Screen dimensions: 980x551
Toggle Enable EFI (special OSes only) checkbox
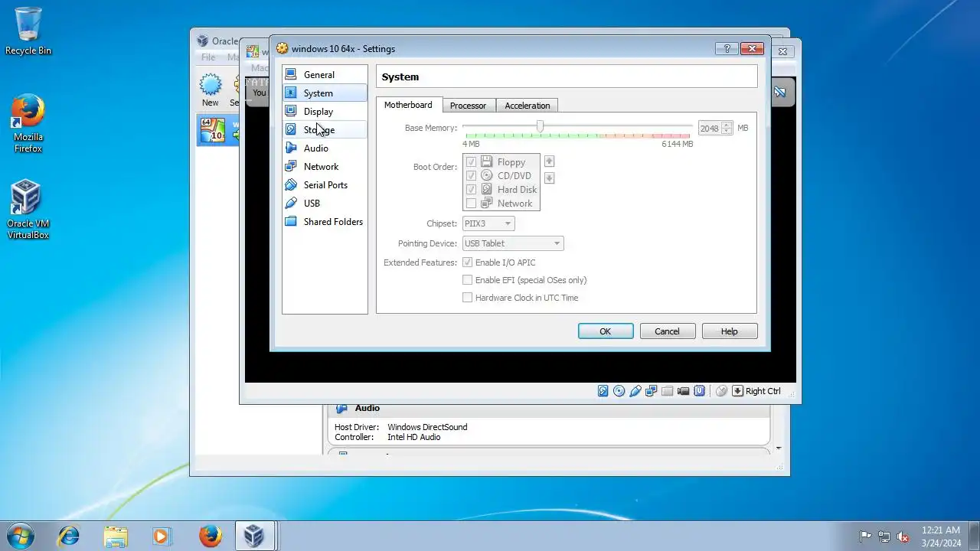point(467,280)
